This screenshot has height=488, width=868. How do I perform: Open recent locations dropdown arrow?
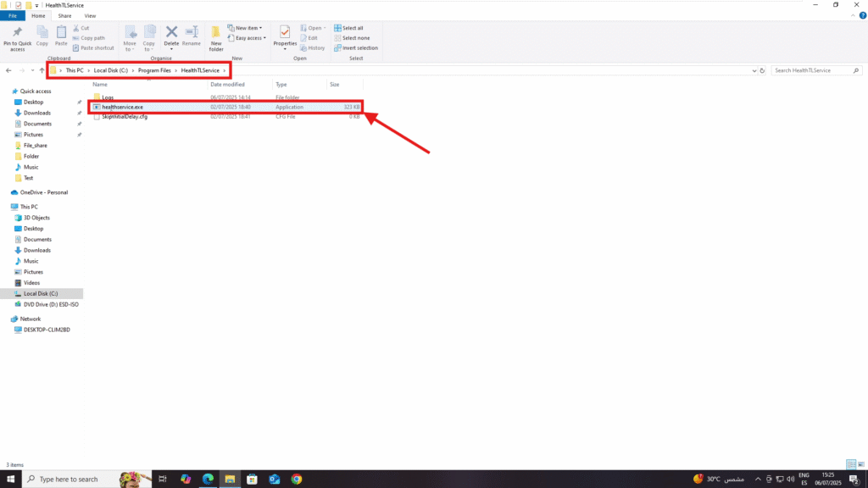click(32, 70)
